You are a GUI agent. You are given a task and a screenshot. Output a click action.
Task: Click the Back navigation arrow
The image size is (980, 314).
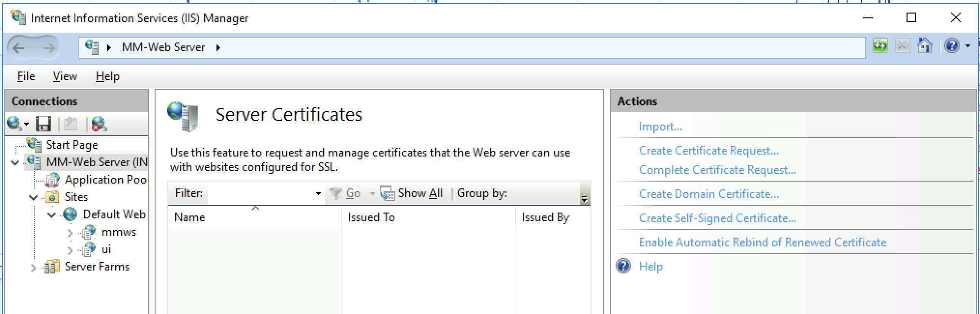pyautogui.click(x=19, y=48)
